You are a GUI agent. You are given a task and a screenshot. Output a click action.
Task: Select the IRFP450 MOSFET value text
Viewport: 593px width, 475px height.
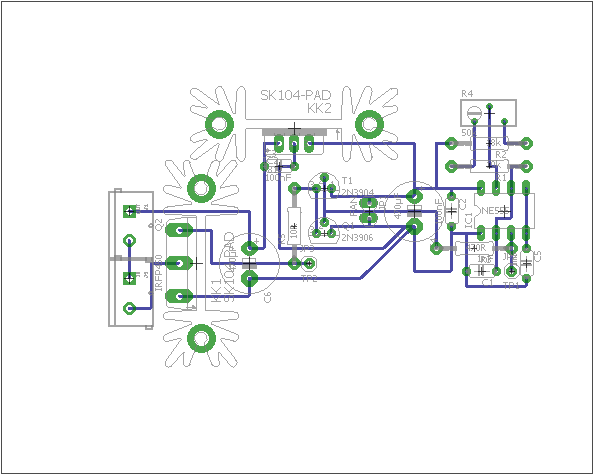159,272
